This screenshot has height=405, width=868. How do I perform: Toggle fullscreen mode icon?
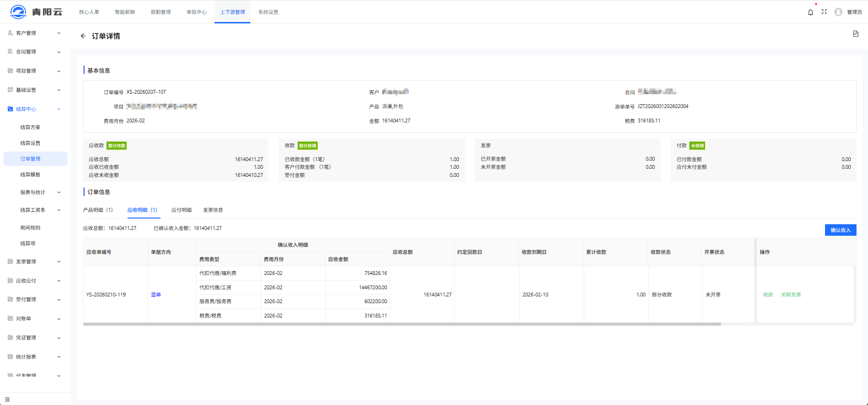tap(824, 12)
